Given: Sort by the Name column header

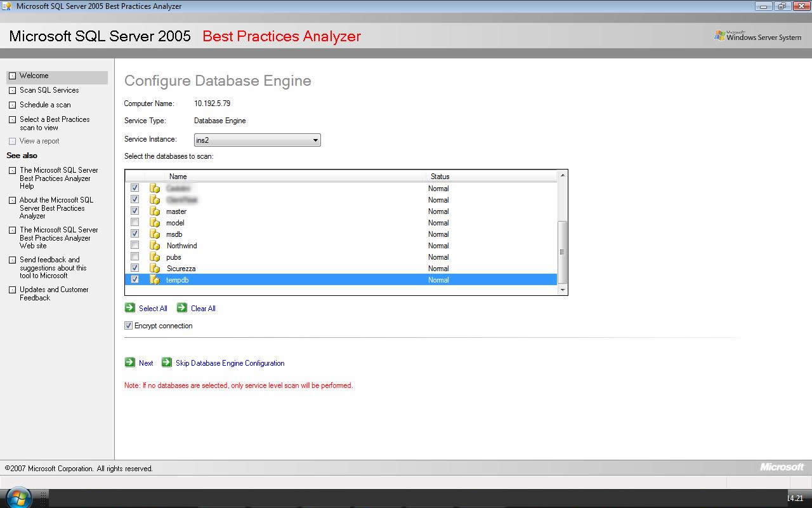Looking at the screenshot, I should tap(296, 177).
